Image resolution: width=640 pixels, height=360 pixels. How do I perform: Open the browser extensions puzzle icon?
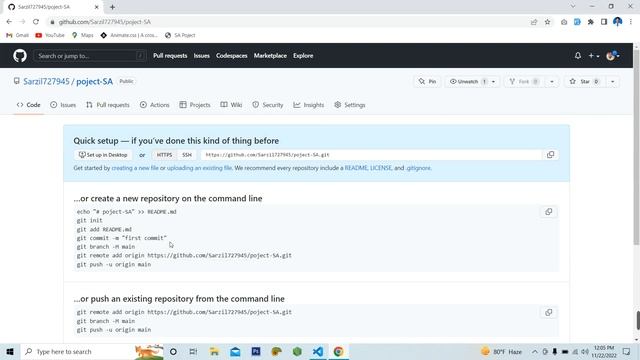tap(591, 22)
